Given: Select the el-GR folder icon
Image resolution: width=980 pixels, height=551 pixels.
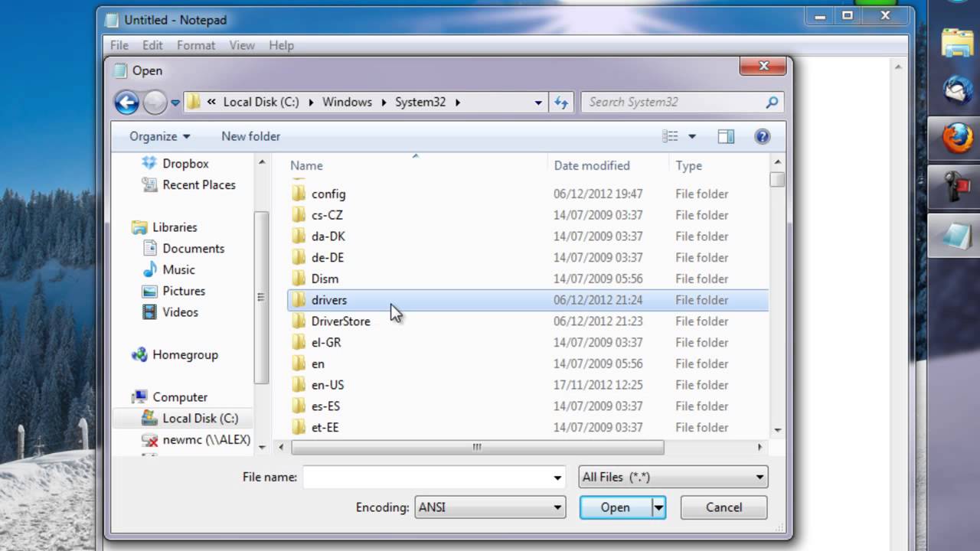Looking at the screenshot, I should point(299,342).
